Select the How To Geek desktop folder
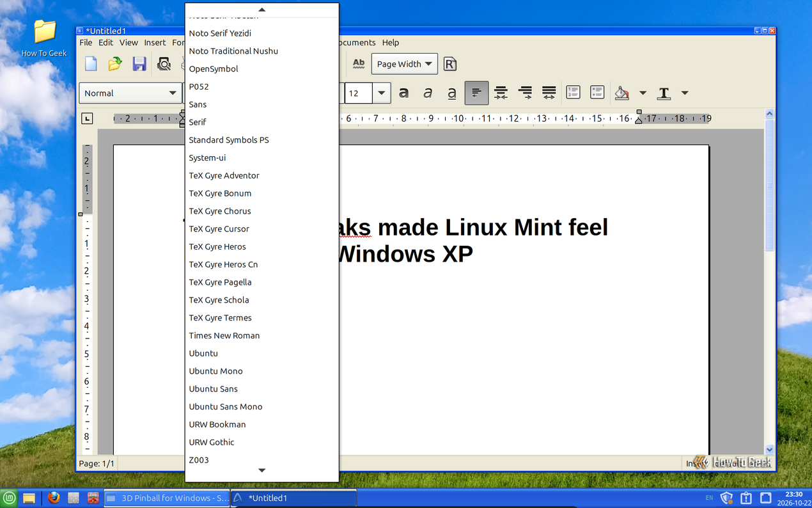Image resolution: width=812 pixels, height=508 pixels. click(x=44, y=38)
